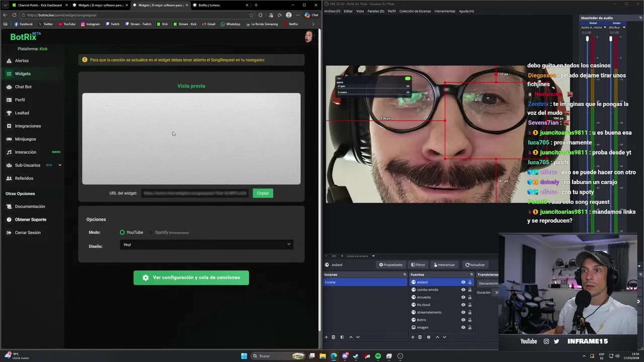644x362 pixels.
Task: Click scene filters icon in Escenas toolbar
Action: click(x=342, y=337)
